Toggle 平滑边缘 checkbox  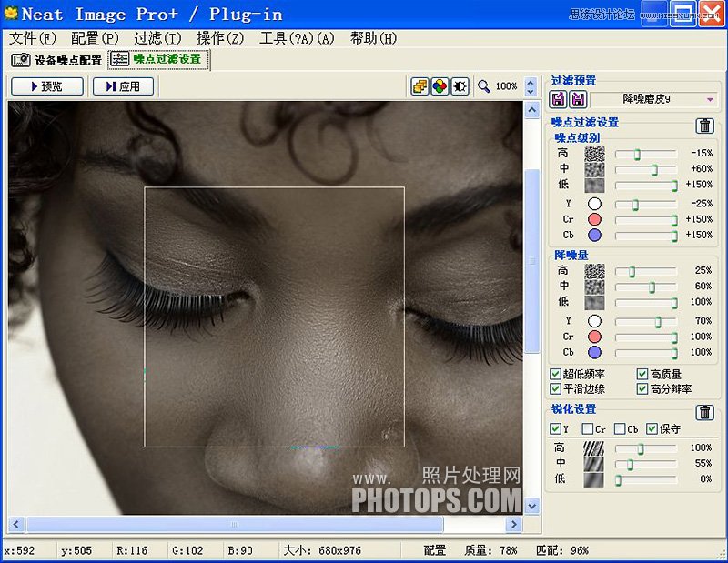tap(555, 389)
